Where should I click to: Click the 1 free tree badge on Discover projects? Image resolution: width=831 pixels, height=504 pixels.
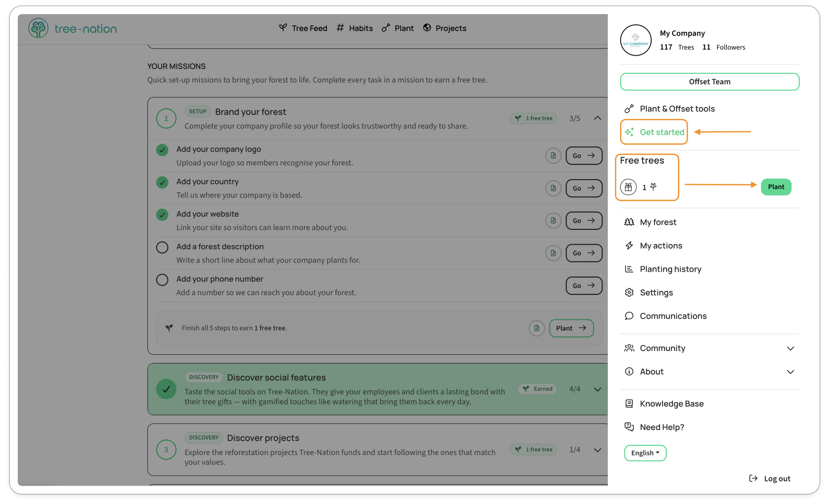coord(533,450)
